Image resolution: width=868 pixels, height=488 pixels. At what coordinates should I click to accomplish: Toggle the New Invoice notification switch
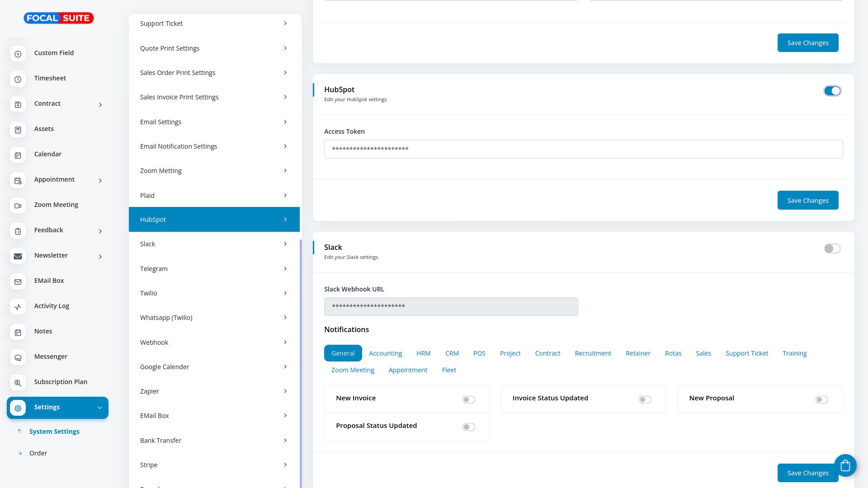(x=468, y=399)
